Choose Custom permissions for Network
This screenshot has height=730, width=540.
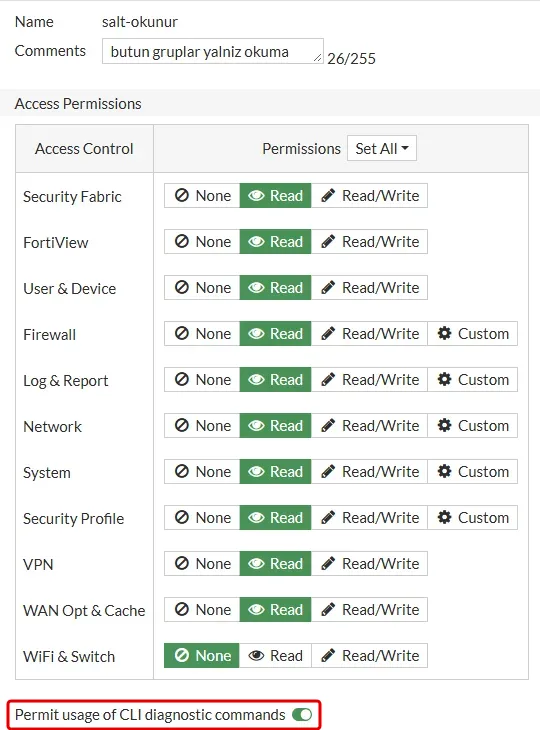pyautogui.click(x=472, y=426)
